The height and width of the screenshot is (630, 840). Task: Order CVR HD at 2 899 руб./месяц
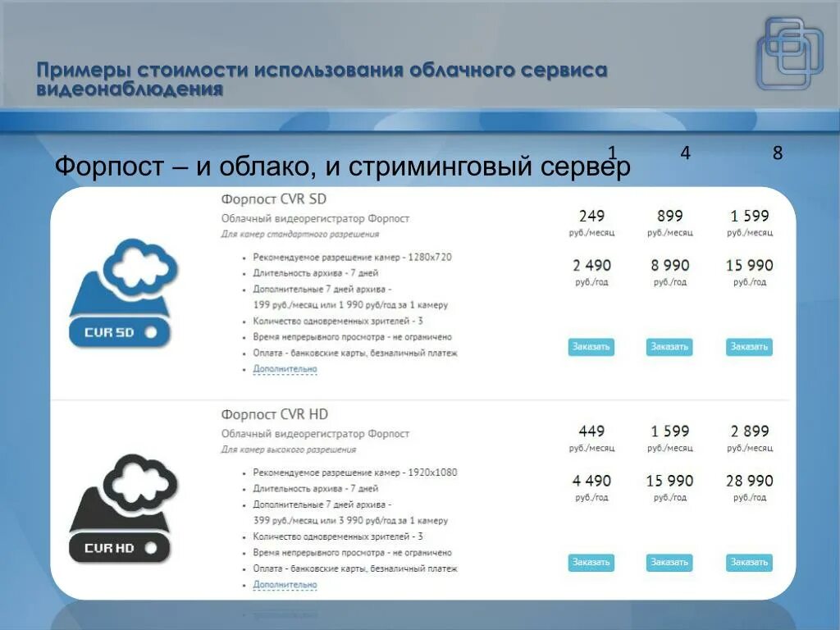(749, 562)
